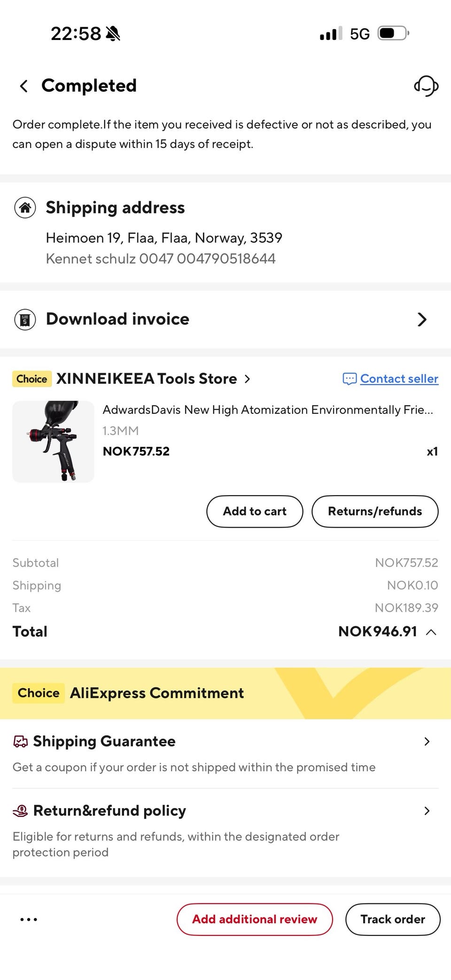Screen dimensions: 451x980
Task: Tap the Contact seller chat bubble icon
Action: point(350,379)
